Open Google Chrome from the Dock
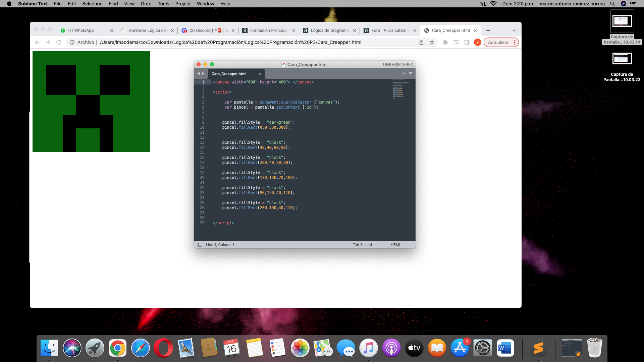 click(118, 348)
